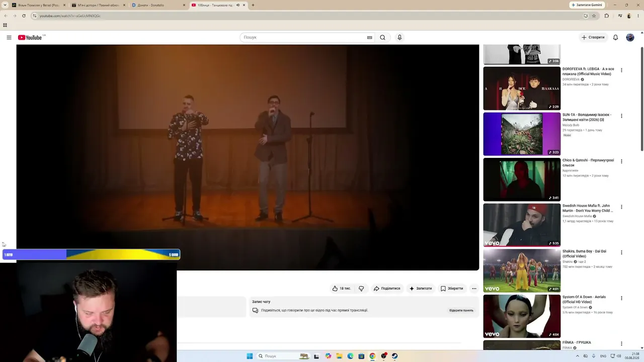Viewport: 644px width, 362px height.
Task: Open options for DOROFEEVA ft. LEBIGA video
Action: coord(621,70)
